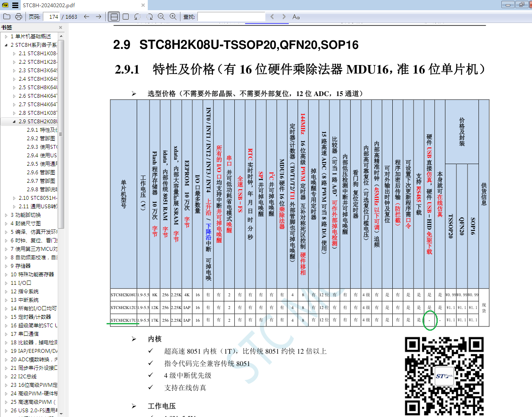532x417 pixels.
Task: Open bookmark 26 USB 2.0-FS通用
Action: pyautogui.click(x=34, y=411)
